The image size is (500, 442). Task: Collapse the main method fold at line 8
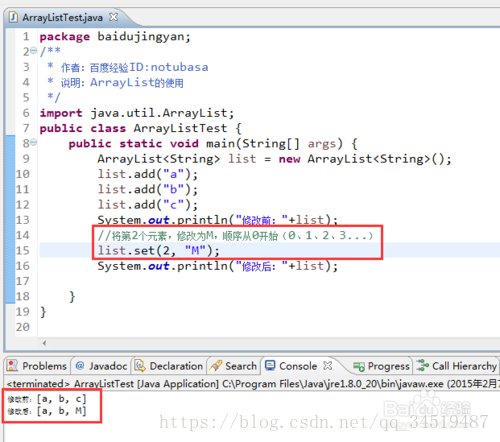(33, 143)
